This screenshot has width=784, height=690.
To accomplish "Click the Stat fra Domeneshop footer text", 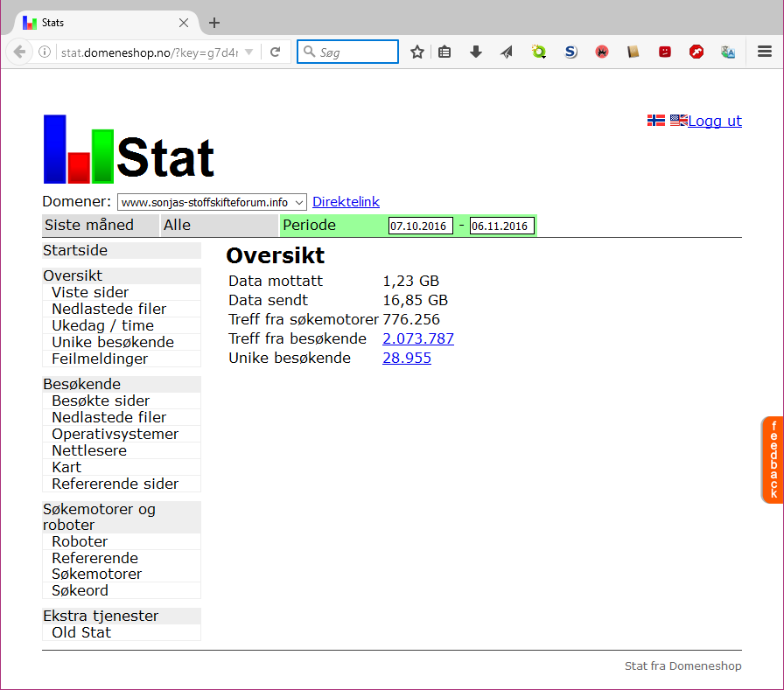I will click(683, 666).
